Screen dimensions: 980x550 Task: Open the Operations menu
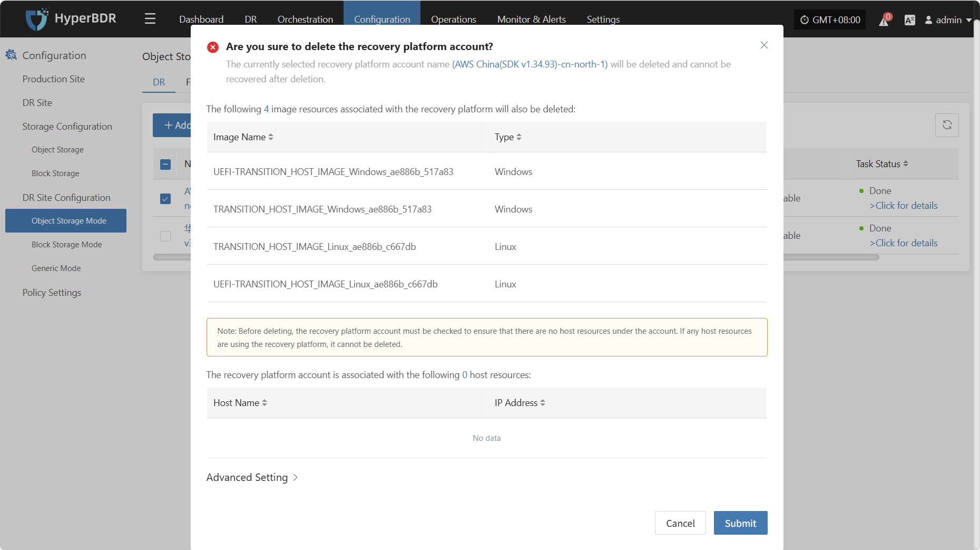454,20
